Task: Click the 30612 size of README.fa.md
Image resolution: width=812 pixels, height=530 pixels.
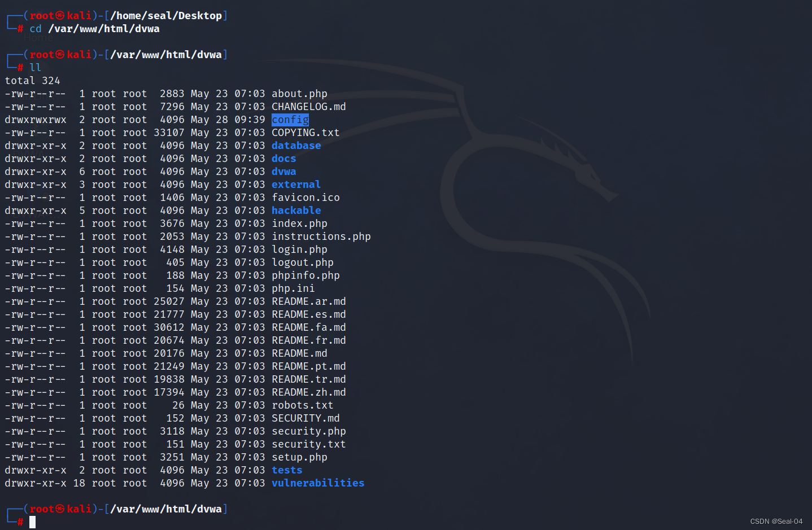Action: tap(169, 327)
